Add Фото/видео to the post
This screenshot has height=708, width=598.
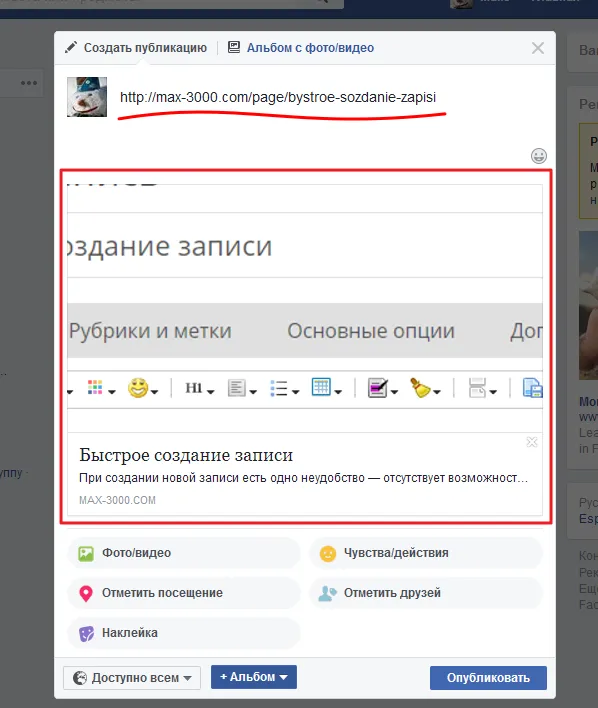point(183,553)
